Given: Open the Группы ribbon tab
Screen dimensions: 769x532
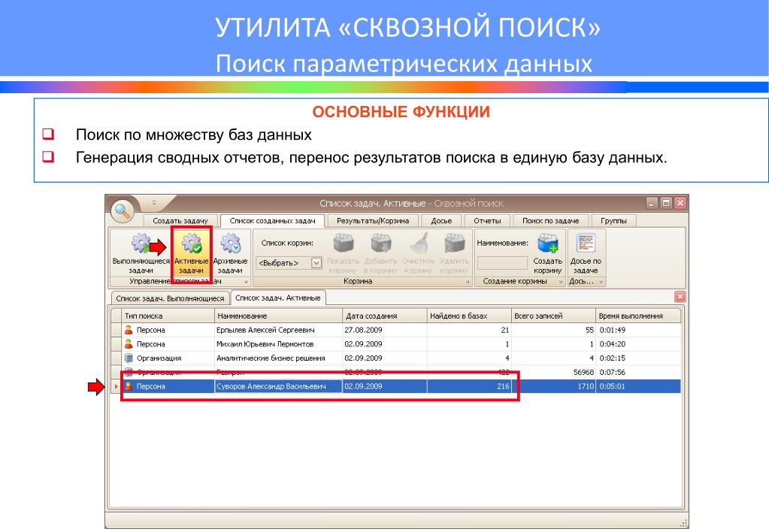Looking at the screenshot, I should tap(613, 221).
